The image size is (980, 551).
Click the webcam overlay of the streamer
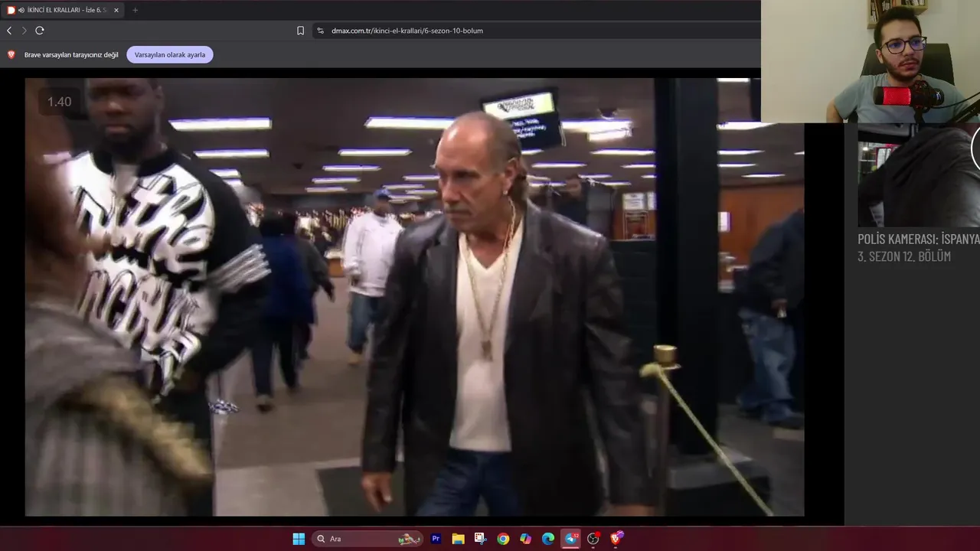coord(871,61)
